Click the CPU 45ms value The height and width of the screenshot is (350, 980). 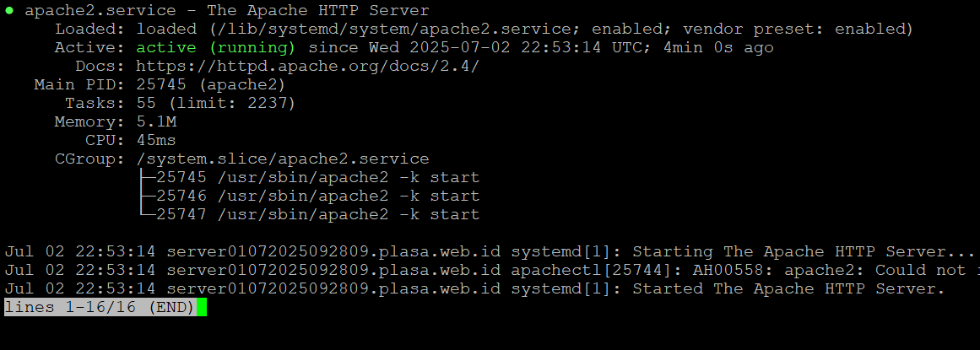click(x=156, y=140)
